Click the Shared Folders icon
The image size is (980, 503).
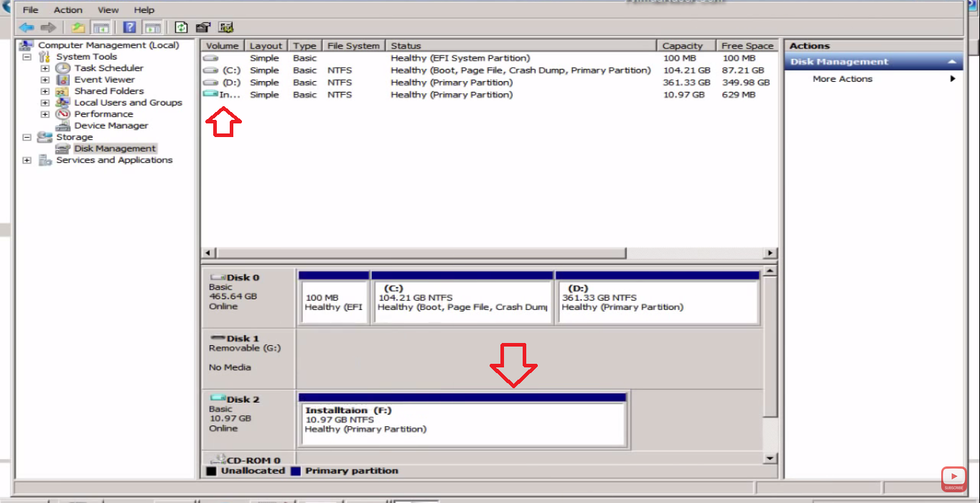[62, 91]
